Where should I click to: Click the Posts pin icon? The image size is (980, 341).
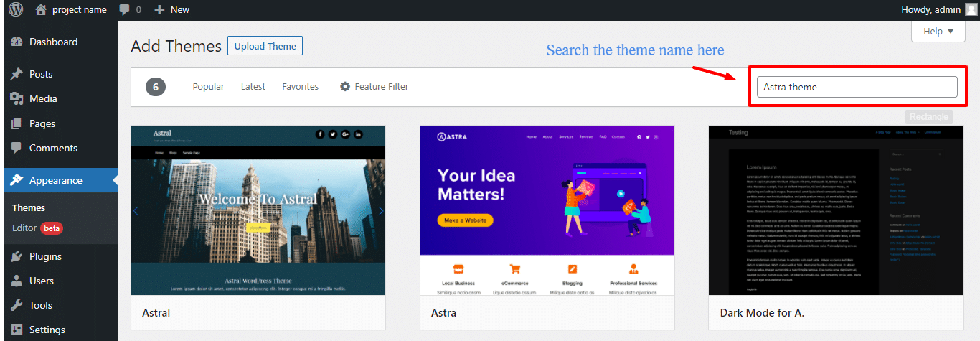[x=17, y=74]
